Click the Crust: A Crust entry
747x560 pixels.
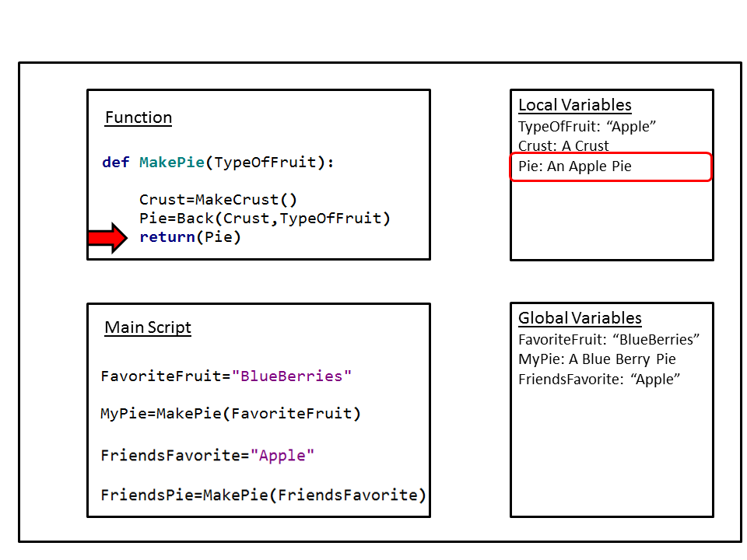[x=563, y=145]
